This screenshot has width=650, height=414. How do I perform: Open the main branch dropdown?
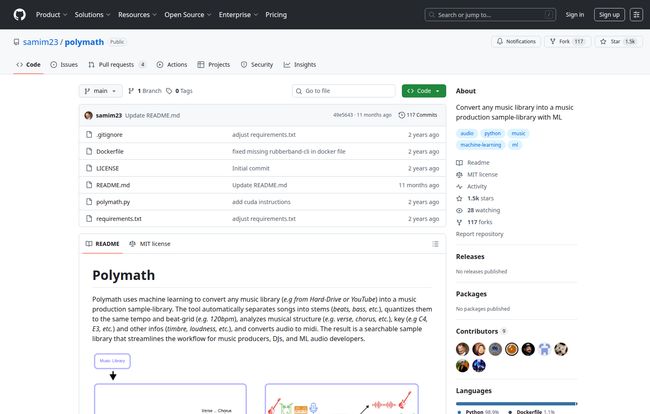point(99,91)
